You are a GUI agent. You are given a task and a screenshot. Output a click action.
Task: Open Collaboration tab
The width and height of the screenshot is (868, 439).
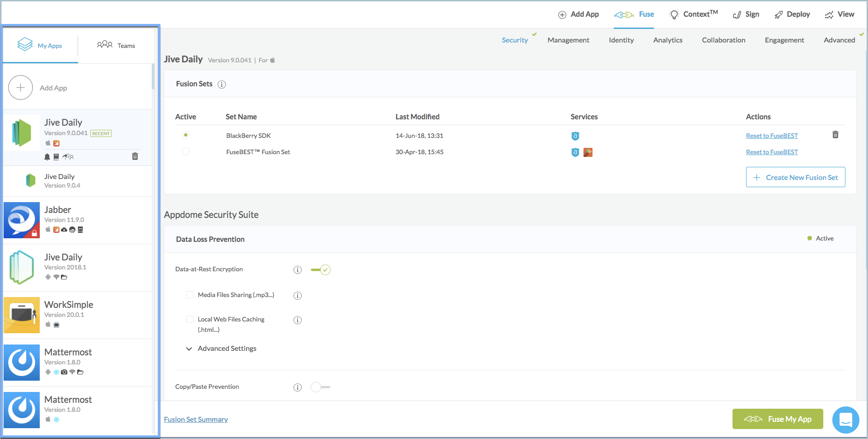pos(724,40)
